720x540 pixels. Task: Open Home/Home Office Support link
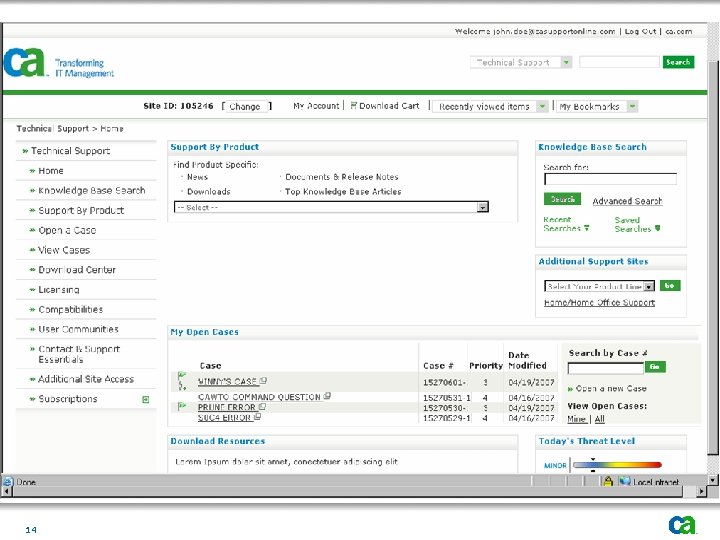(x=599, y=303)
